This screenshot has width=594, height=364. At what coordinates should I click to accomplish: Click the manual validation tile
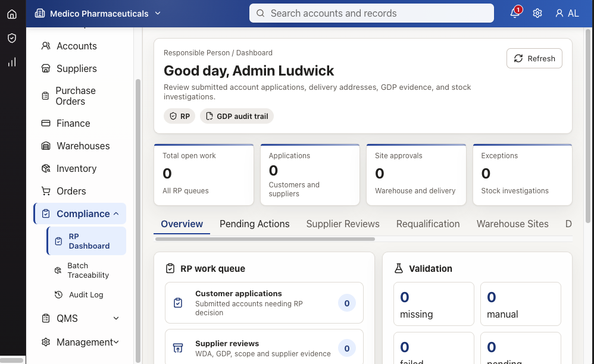(521, 304)
